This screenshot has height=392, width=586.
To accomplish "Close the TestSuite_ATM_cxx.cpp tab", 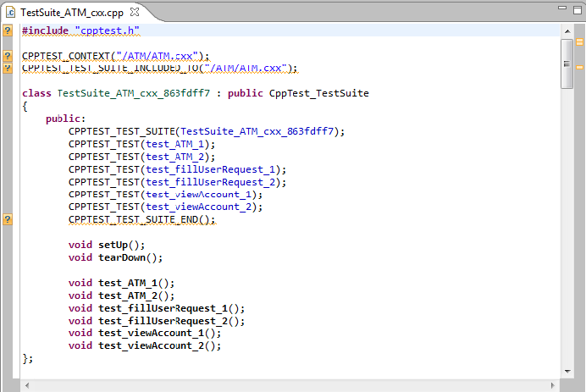I will 135,13.
